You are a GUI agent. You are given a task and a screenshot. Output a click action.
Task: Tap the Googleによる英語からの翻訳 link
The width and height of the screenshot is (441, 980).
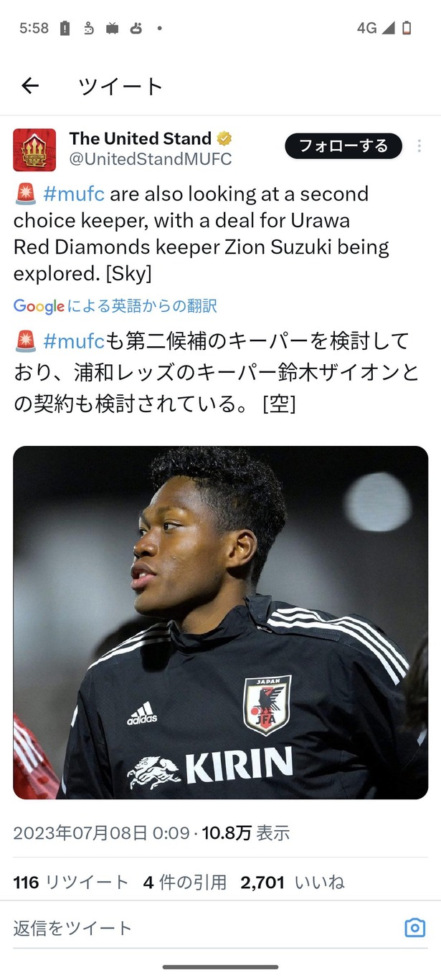pyautogui.click(x=115, y=306)
